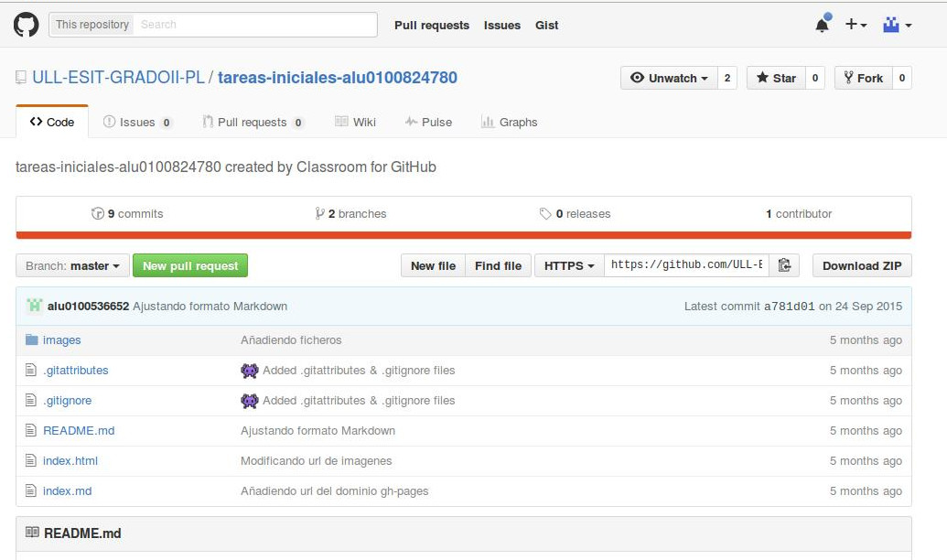
Task: Click the releases tag icon
Action: pos(544,213)
